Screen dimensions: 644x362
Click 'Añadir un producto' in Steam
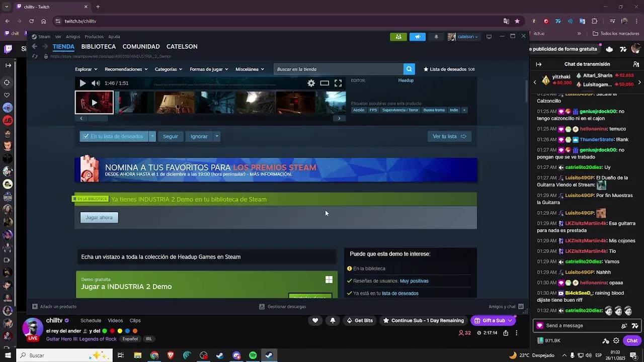pos(54,307)
